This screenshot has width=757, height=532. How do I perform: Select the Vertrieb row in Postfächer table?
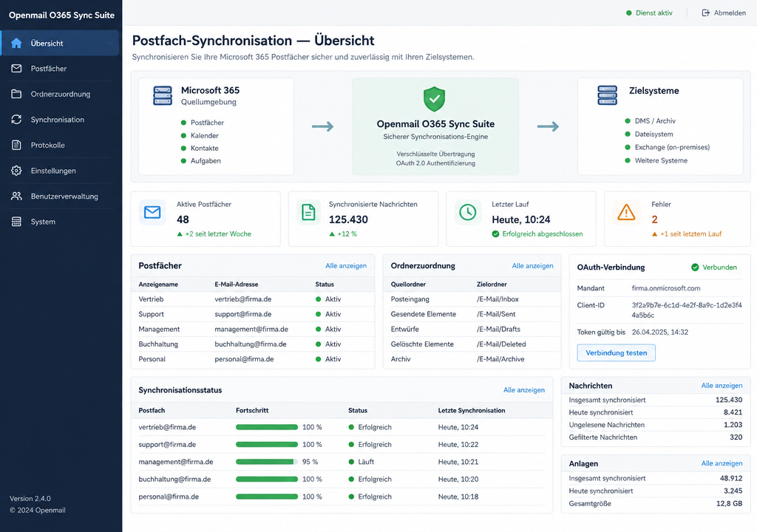click(x=253, y=299)
